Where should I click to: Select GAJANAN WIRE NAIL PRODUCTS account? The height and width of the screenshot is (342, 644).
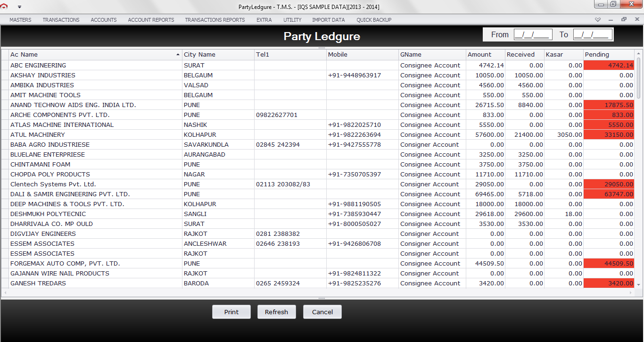point(59,273)
